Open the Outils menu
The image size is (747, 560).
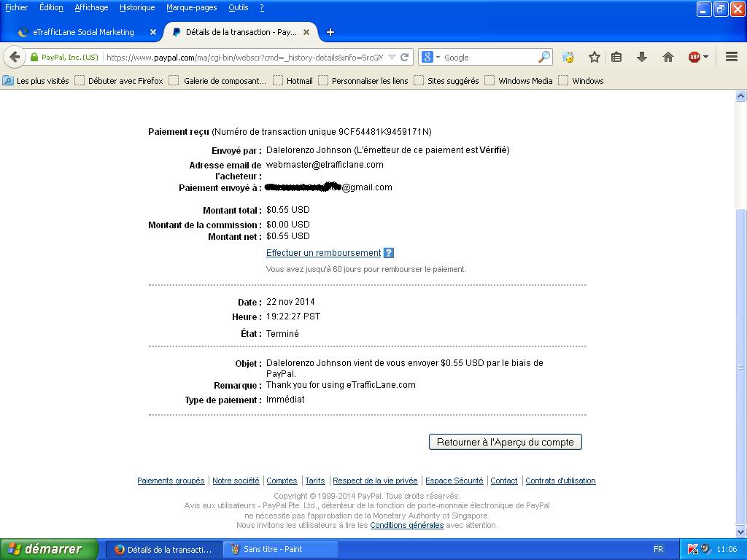coord(239,7)
